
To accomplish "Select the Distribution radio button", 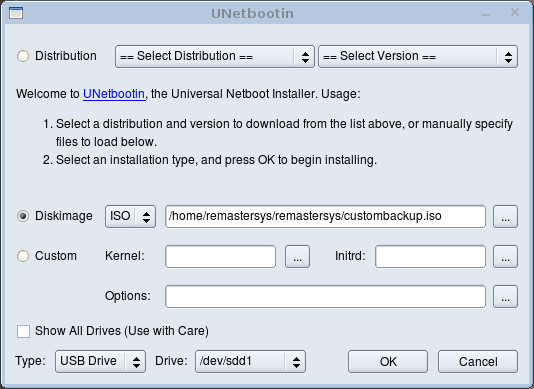I will click(x=23, y=56).
